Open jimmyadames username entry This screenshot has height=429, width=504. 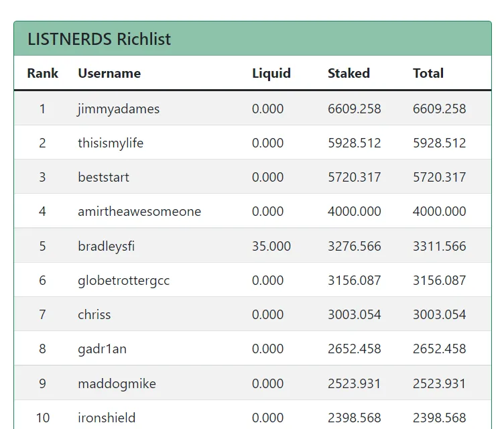click(x=119, y=109)
